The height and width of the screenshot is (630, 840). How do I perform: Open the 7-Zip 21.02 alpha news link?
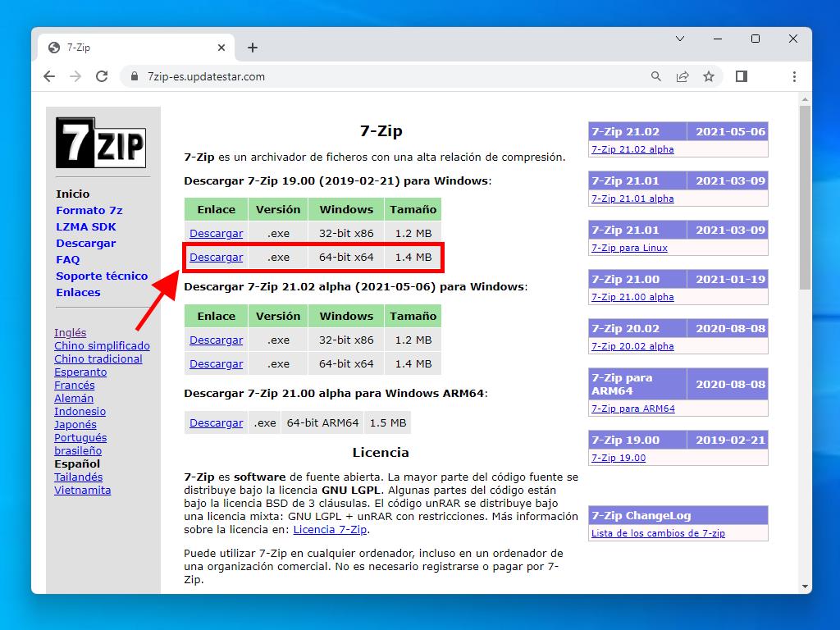(632, 149)
